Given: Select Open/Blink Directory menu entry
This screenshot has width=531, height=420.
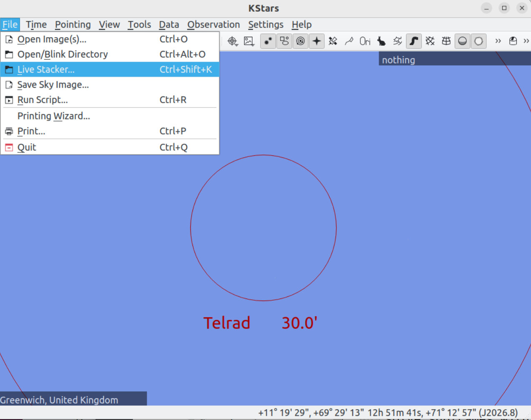Looking at the screenshot, I should point(110,54).
